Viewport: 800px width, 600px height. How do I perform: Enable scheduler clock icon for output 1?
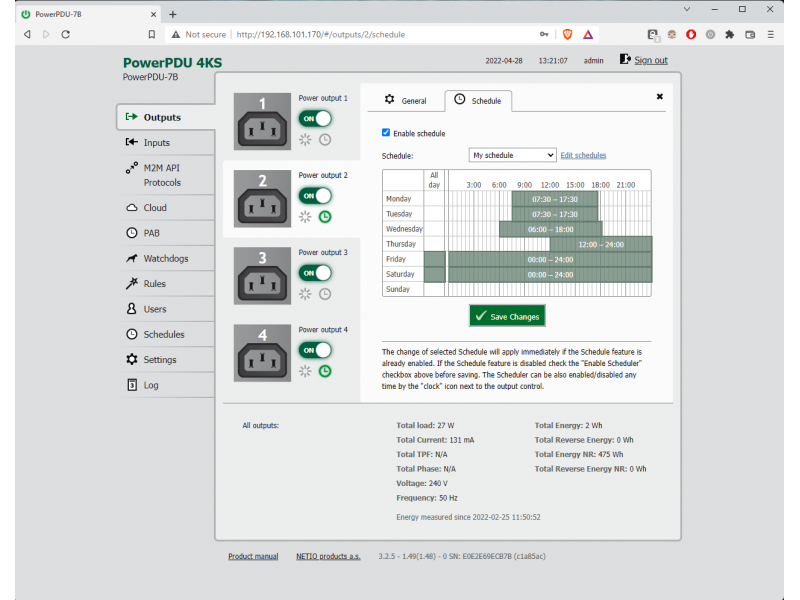[x=325, y=140]
